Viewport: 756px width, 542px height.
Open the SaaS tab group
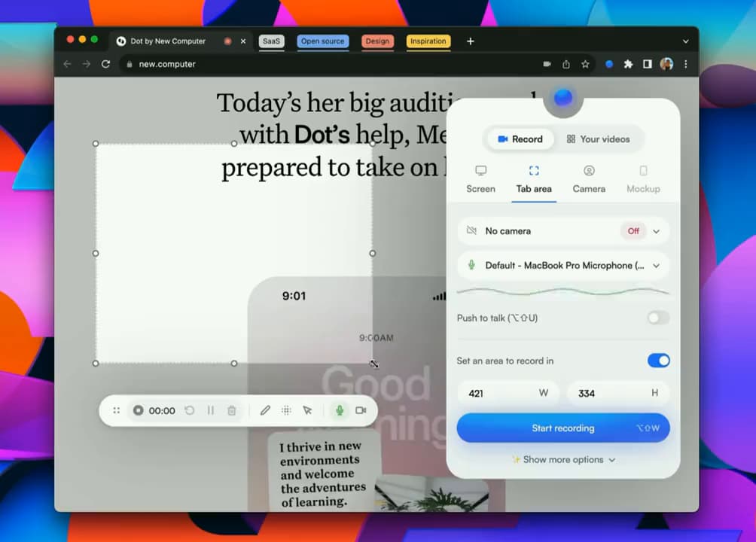271,41
